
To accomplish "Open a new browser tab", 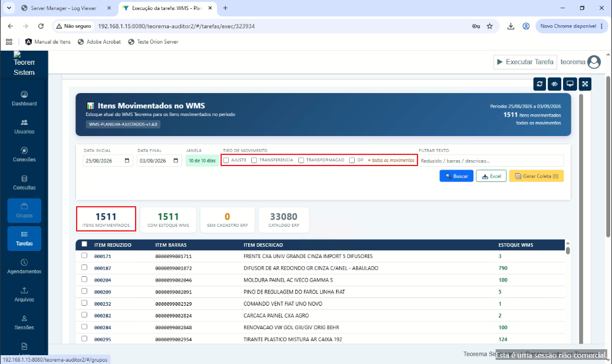I will (x=225, y=8).
